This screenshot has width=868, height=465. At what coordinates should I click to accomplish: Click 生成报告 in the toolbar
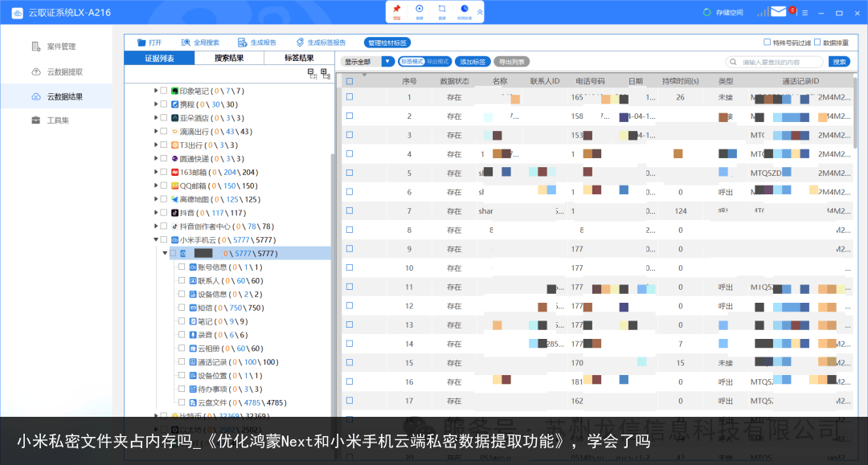point(257,43)
